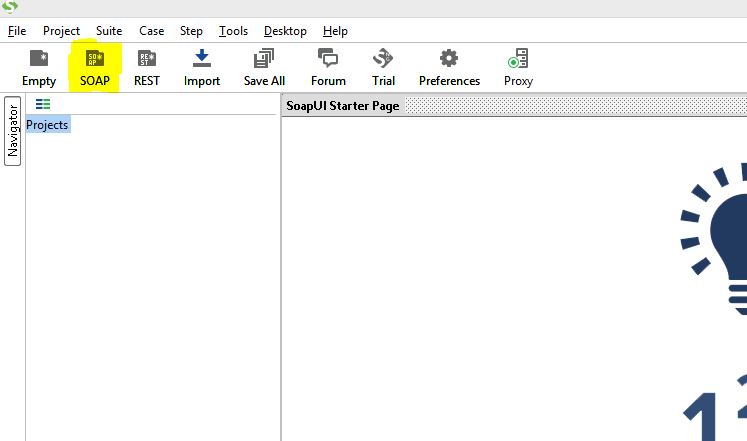
Task: Open the Help menu
Action: 335,31
